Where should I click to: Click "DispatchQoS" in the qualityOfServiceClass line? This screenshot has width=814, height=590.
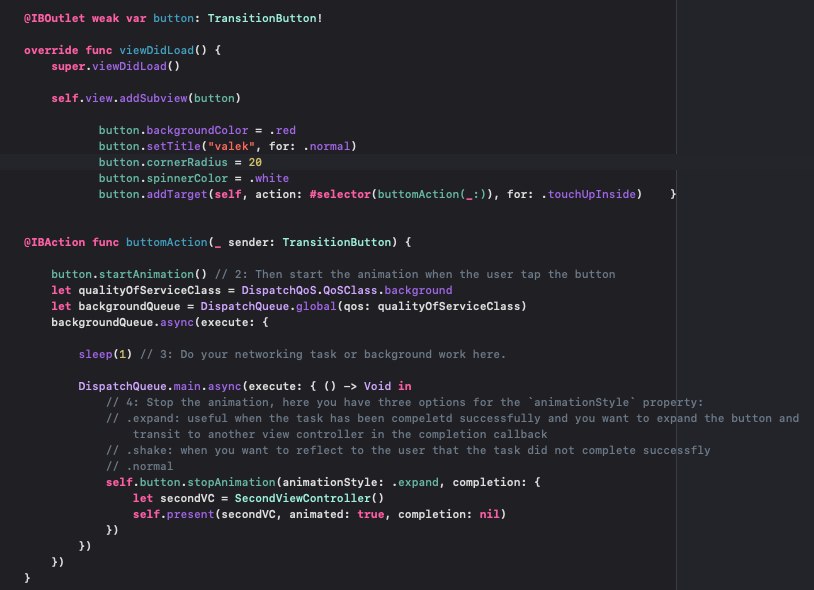[x=279, y=291]
